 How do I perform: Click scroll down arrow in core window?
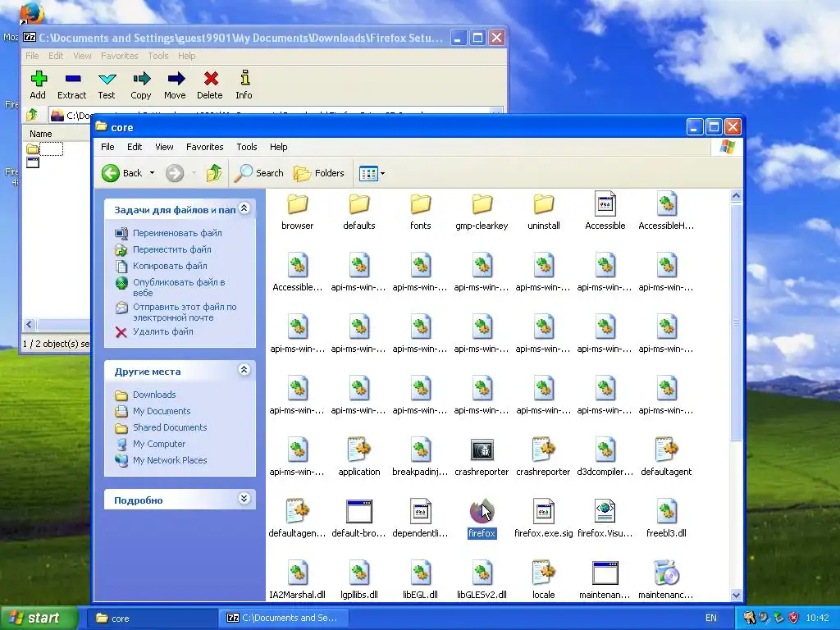click(x=736, y=595)
